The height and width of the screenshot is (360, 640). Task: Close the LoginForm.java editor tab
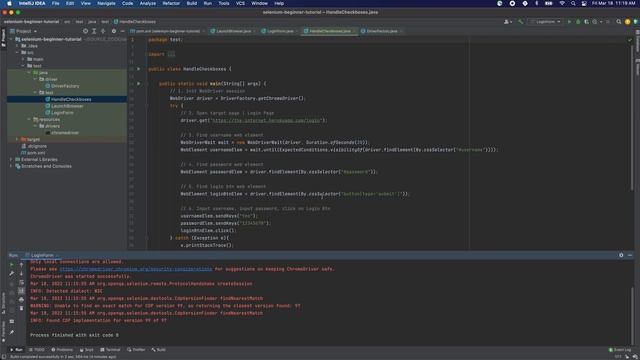297,31
